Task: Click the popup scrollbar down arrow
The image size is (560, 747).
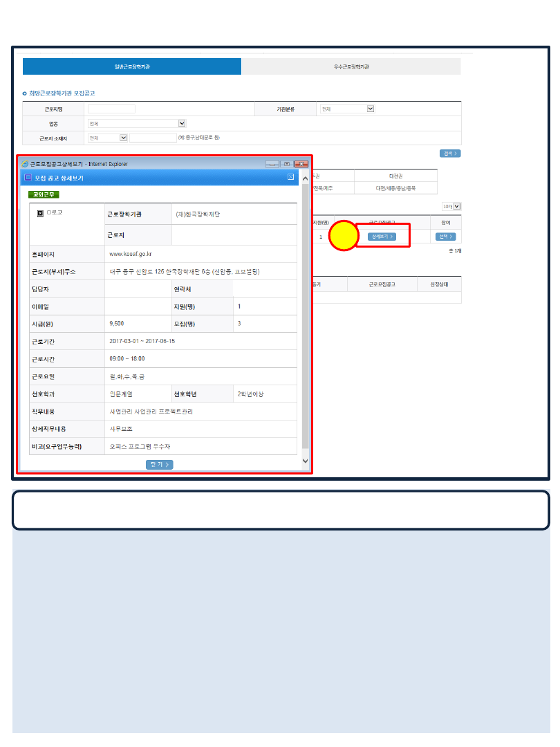Action: pyautogui.click(x=306, y=461)
